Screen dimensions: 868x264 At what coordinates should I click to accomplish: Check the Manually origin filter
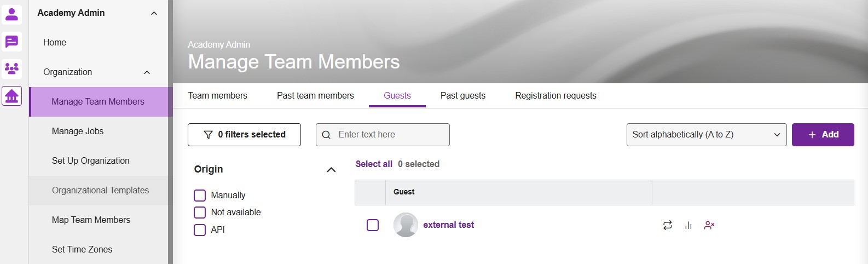[200, 196]
